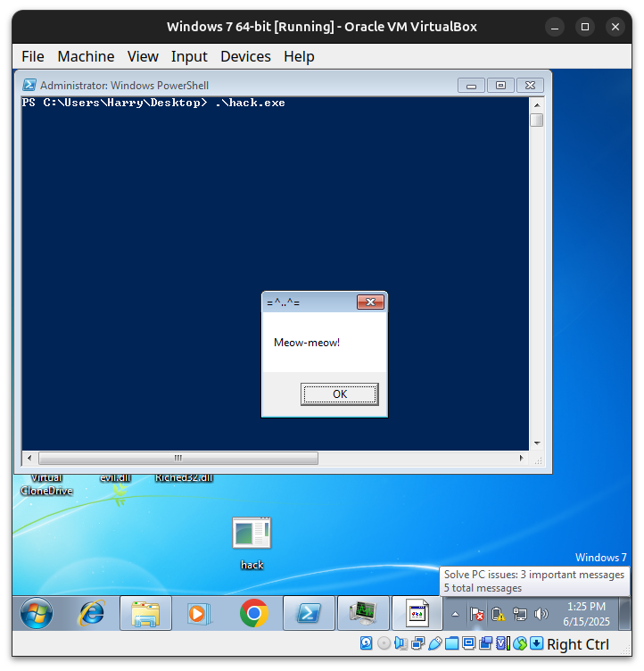Click the PowerShell horizontal scroll thumb
This screenshot has height=671, width=644.
click(178, 458)
